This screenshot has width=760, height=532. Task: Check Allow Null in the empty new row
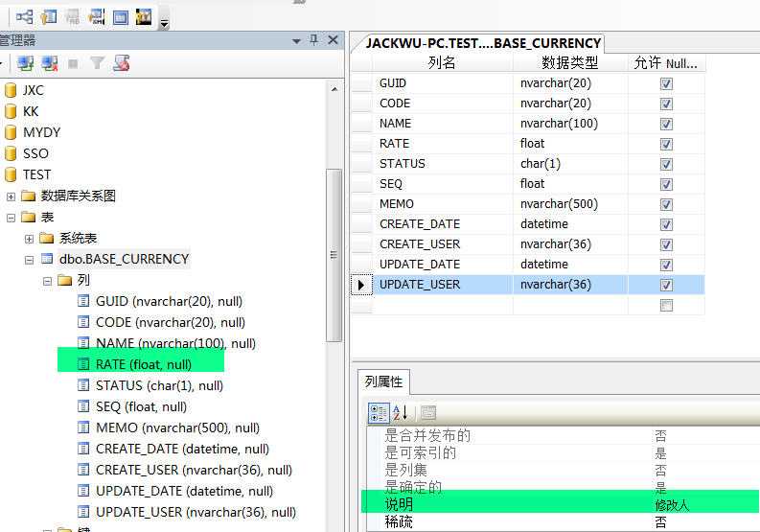coord(666,305)
